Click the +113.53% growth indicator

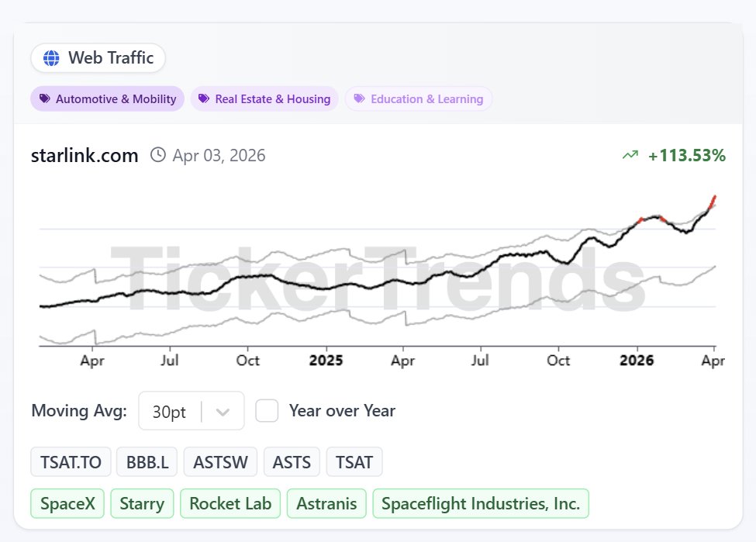686,155
